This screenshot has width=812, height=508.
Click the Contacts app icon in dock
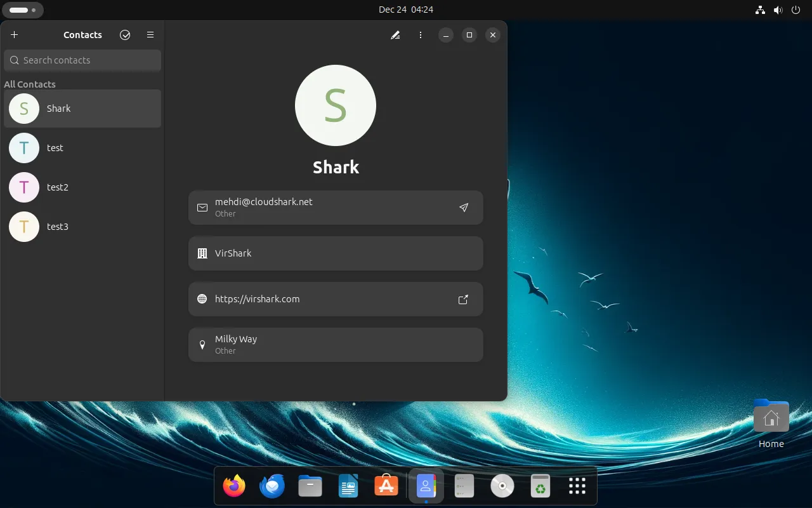(x=426, y=486)
